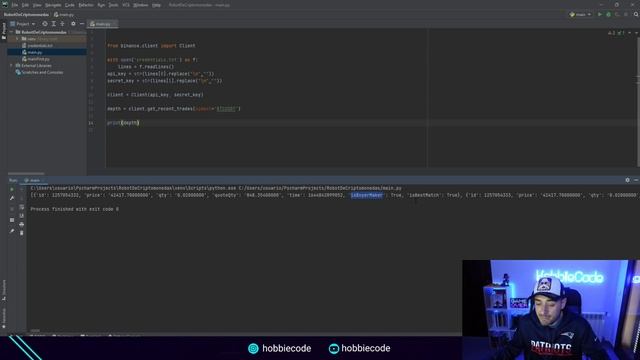Click the Print icon in Run panel
Screen dimensions: 640x360
coord(22,224)
